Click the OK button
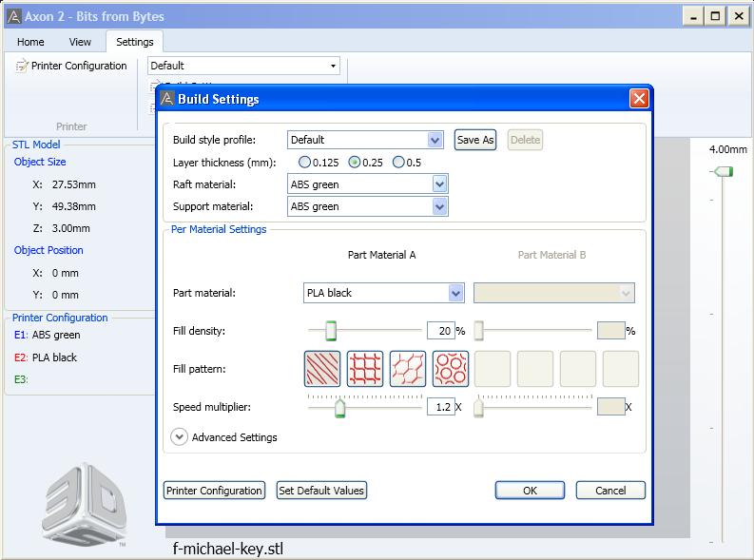Image resolution: width=754 pixels, height=560 pixels. coord(530,491)
